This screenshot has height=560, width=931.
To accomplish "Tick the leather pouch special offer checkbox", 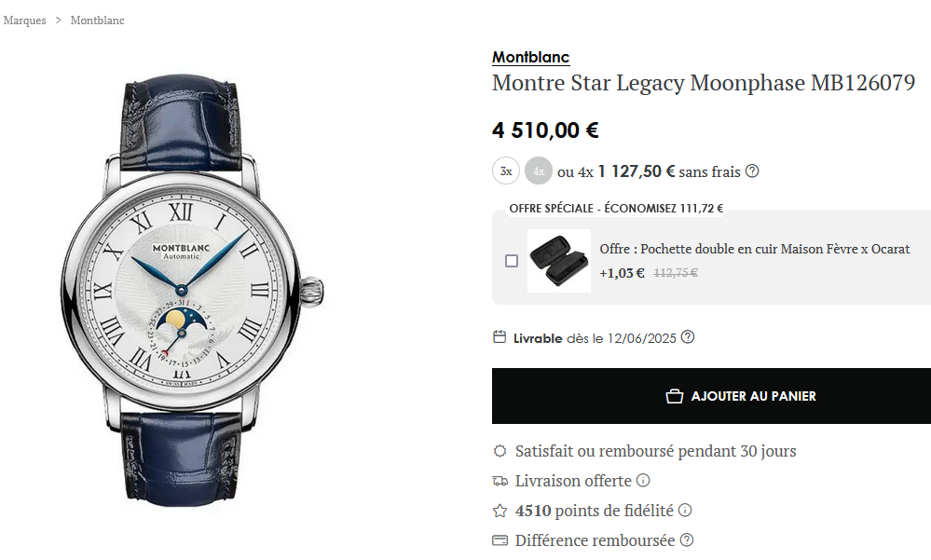I will point(512,261).
